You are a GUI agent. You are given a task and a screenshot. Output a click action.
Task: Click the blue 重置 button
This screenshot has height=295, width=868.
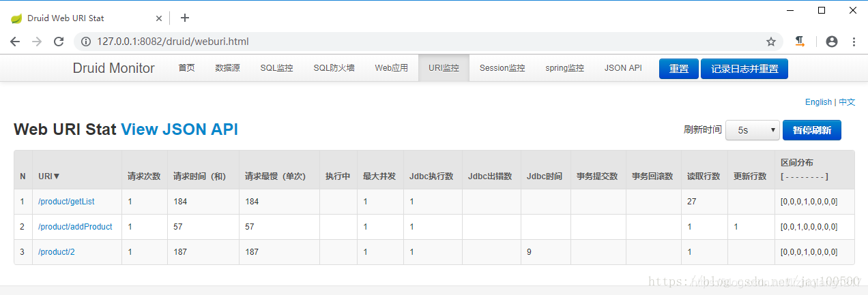pos(679,69)
